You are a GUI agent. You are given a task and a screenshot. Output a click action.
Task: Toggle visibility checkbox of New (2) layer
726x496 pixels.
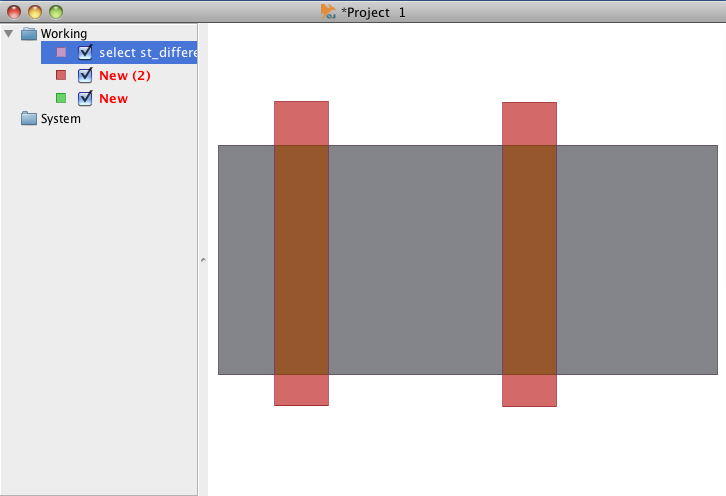point(85,75)
